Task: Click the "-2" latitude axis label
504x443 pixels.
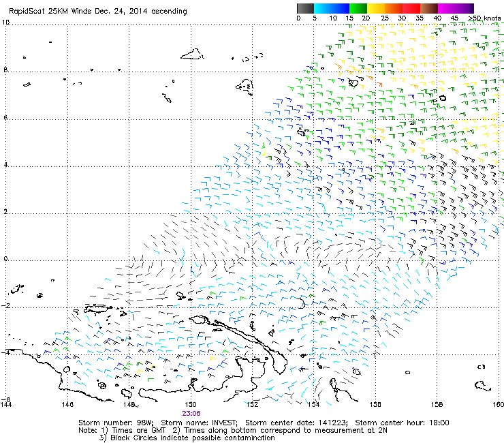Action: (x=5, y=305)
